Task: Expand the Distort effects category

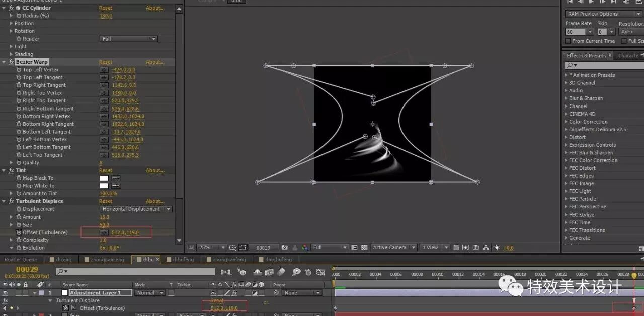Action: pyautogui.click(x=566, y=137)
